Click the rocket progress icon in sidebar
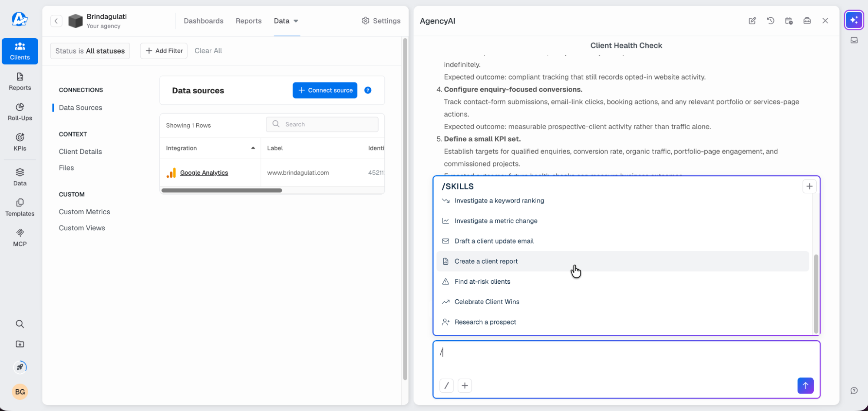 point(20,367)
